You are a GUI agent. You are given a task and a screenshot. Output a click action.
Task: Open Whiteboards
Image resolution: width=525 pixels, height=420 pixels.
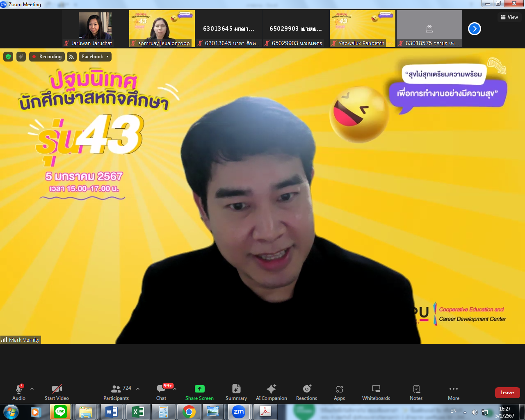[376, 392]
